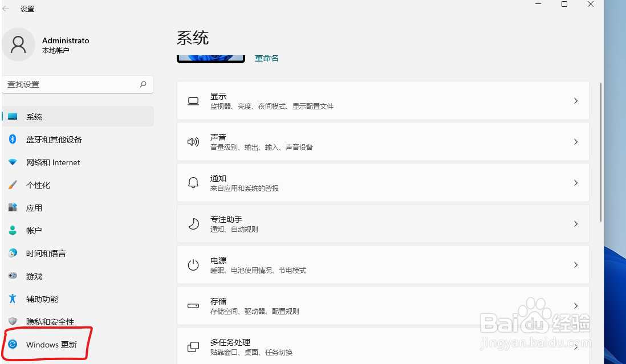Select the 蓝牙和其他设备 Bluetooth icon

tap(13, 140)
